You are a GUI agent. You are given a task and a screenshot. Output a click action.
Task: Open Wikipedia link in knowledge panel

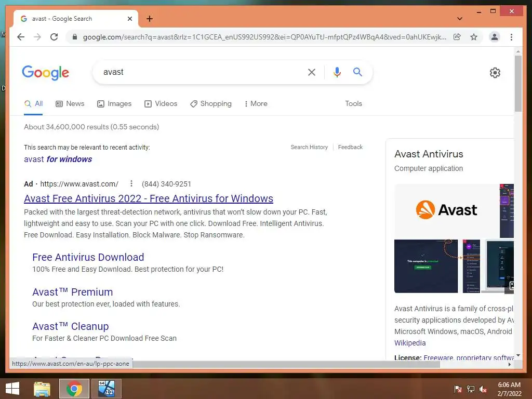pyautogui.click(x=410, y=343)
